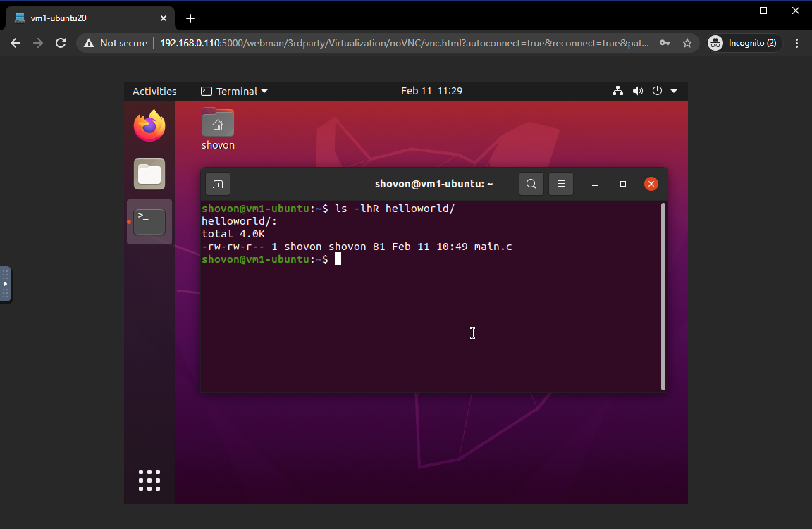Click the terminal search icon
Image resolution: width=812 pixels, height=529 pixels.
pyautogui.click(x=531, y=185)
